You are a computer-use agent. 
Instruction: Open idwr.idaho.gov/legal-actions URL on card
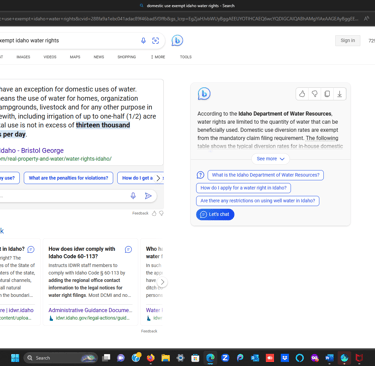(x=93, y=318)
